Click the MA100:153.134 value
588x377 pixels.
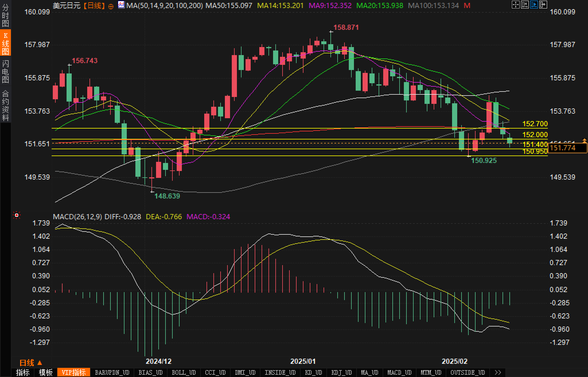pos(433,5)
